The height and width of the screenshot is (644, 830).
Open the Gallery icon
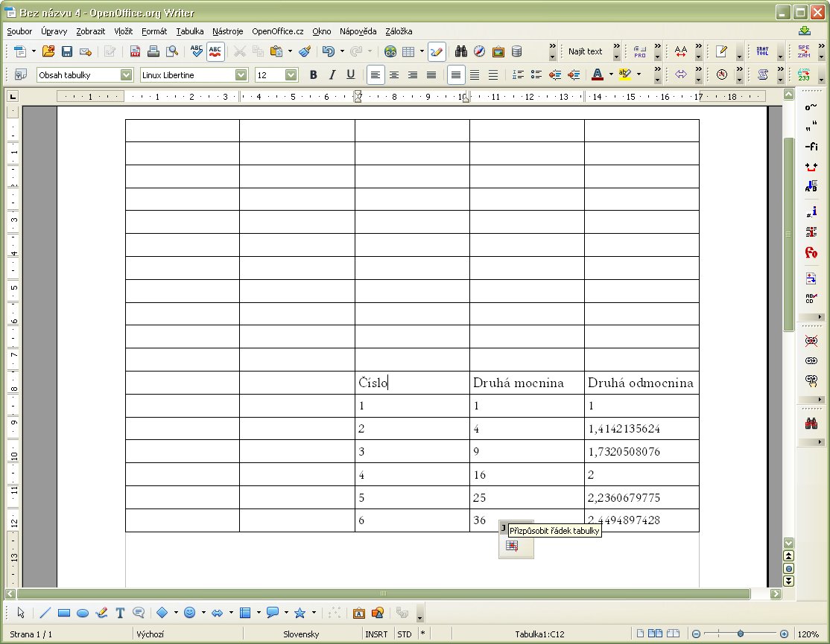click(x=498, y=51)
